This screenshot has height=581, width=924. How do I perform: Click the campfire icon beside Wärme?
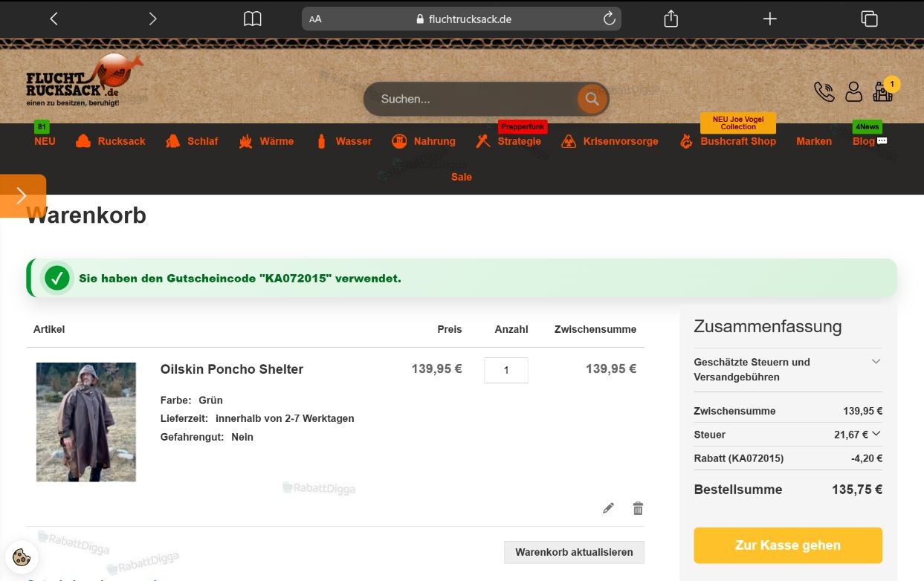[245, 141]
